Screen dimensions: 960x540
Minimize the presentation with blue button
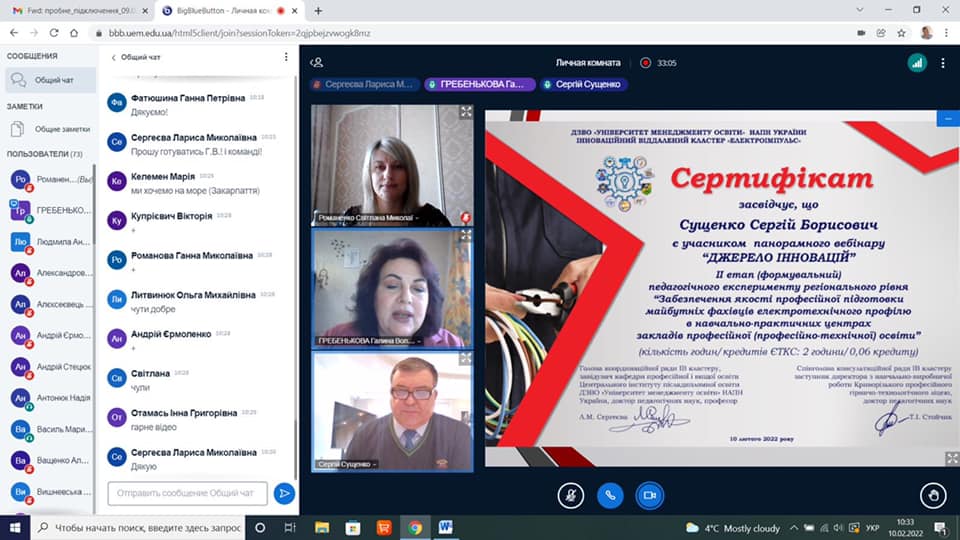pos(946,118)
